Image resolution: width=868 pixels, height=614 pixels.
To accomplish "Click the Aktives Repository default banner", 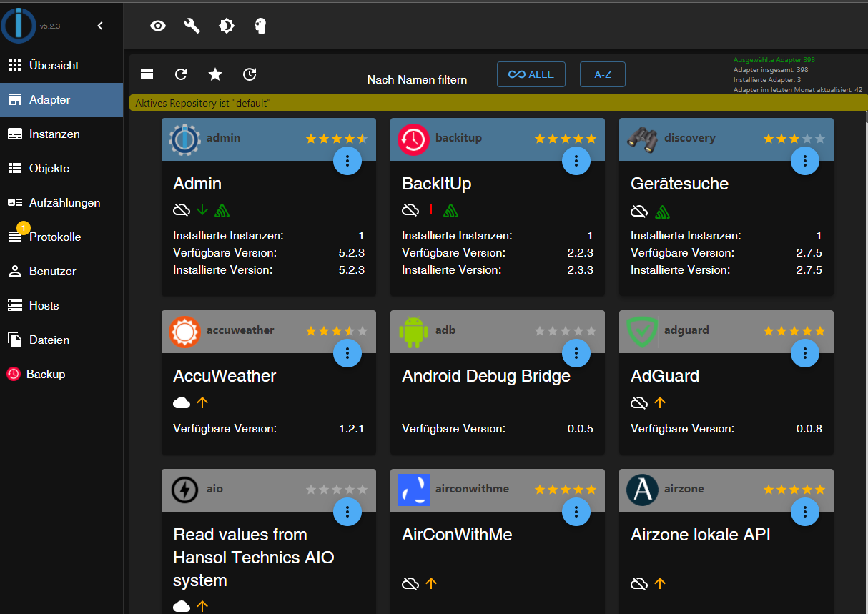I will tap(498, 103).
